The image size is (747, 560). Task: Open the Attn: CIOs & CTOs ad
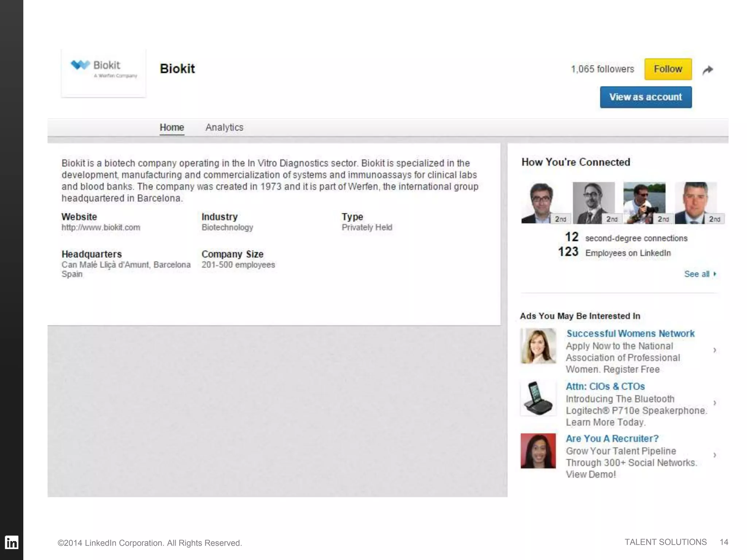click(x=605, y=386)
